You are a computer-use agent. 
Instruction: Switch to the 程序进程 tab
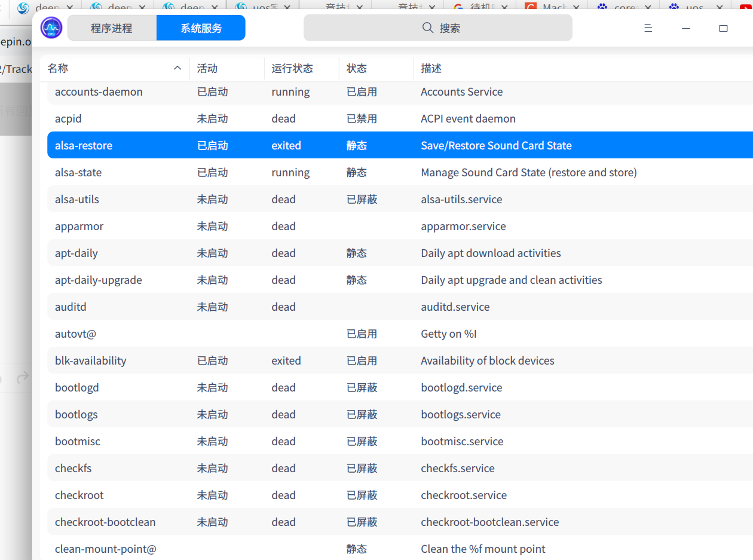[112, 28]
